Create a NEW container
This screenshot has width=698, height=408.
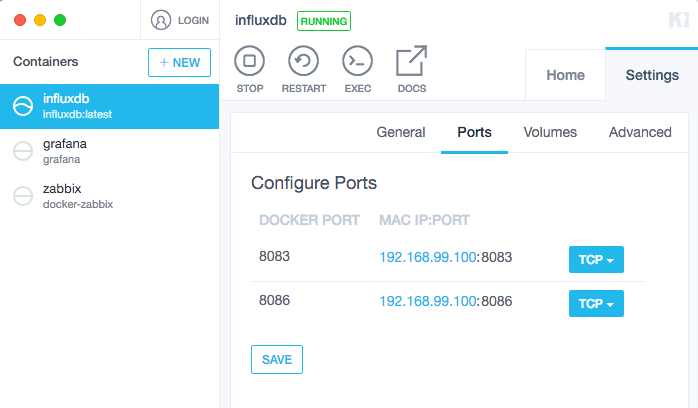[x=179, y=62]
